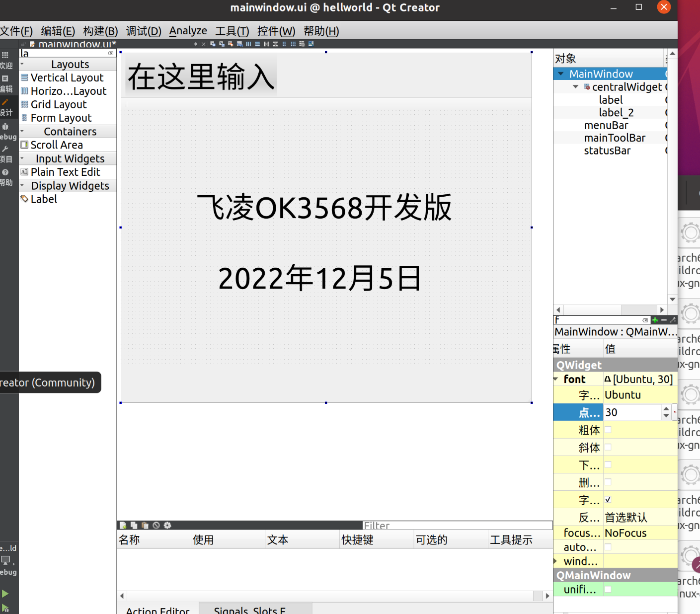Collapse the Input Widgets category
The height and width of the screenshot is (614, 700).
click(x=22, y=158)
